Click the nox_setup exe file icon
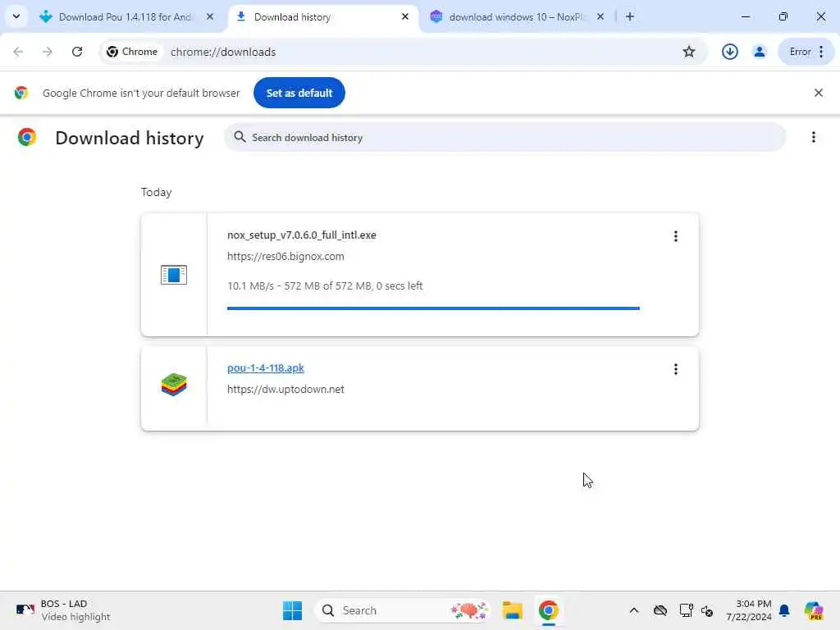 pyautogui.click(x=174, y=275)
